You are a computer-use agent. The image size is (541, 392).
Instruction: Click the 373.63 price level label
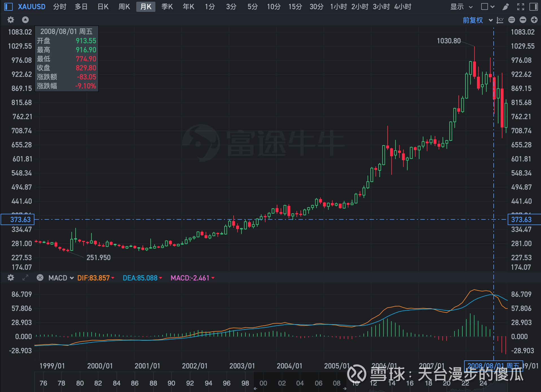click(17, 219)
